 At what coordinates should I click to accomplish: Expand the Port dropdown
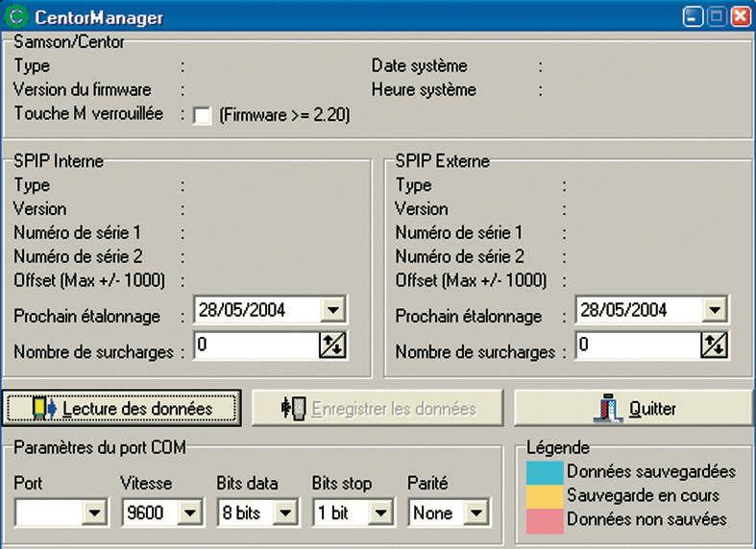click(x=94, y=513)
